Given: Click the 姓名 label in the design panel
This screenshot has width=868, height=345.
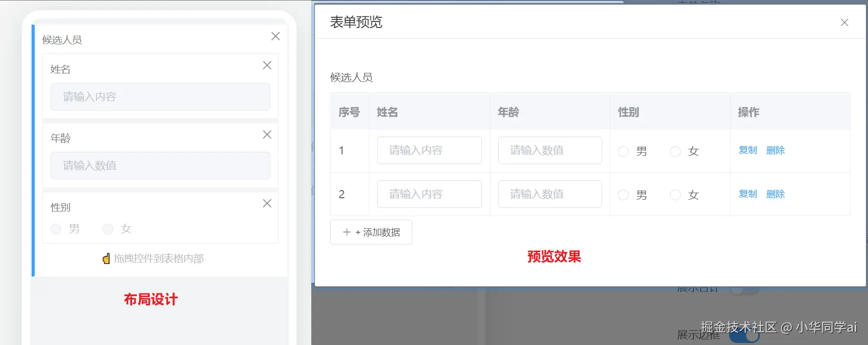Looking at the screenshot, I should tap(60, 69).
